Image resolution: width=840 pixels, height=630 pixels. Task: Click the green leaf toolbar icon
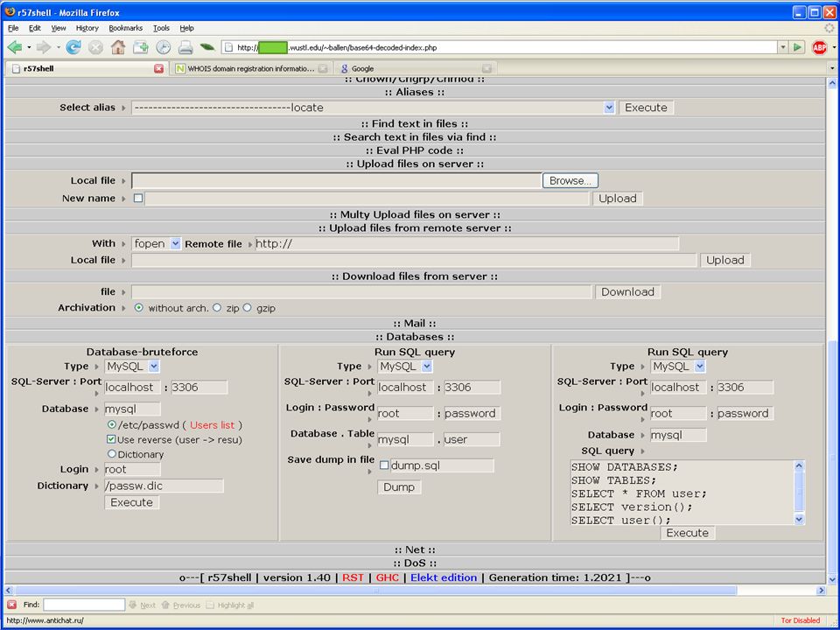click(x=207, y=47)
